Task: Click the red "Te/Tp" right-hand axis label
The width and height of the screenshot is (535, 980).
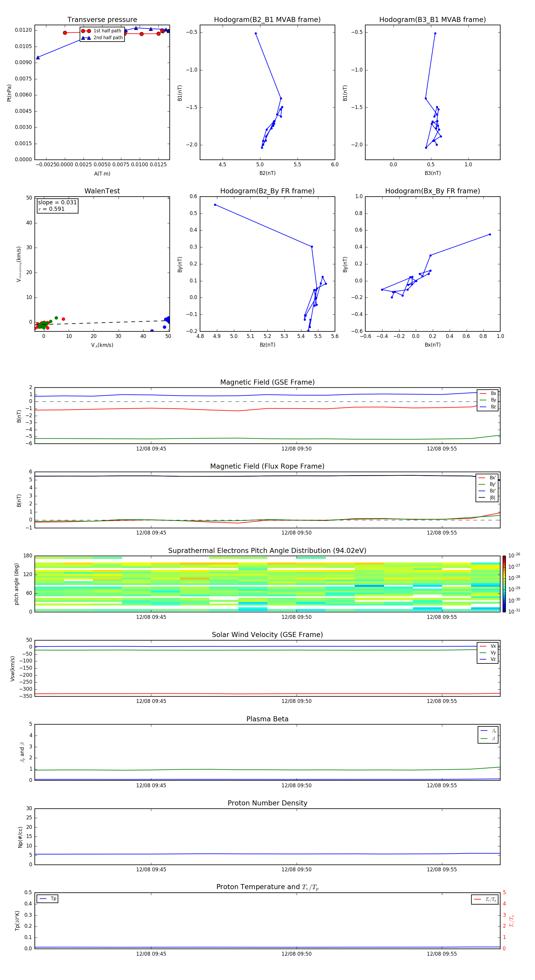Action: (x=512, y=921)
